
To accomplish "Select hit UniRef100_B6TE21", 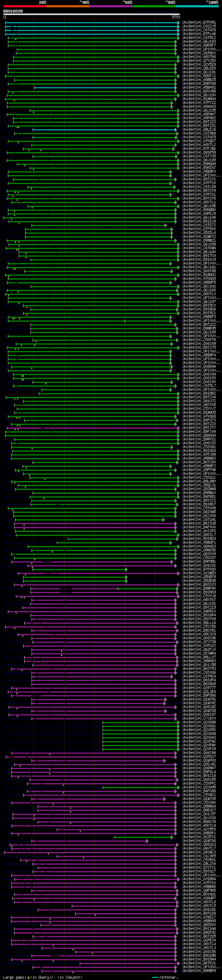I will (199, 963).
